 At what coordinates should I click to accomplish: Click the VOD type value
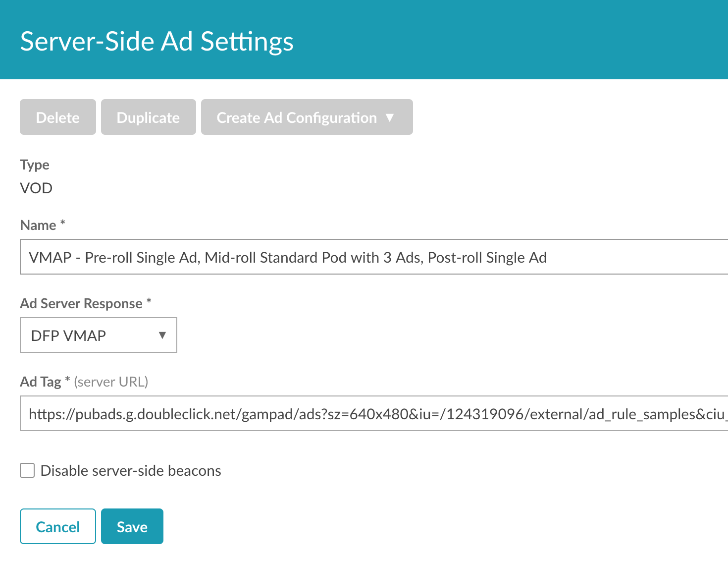click(36, 188)
